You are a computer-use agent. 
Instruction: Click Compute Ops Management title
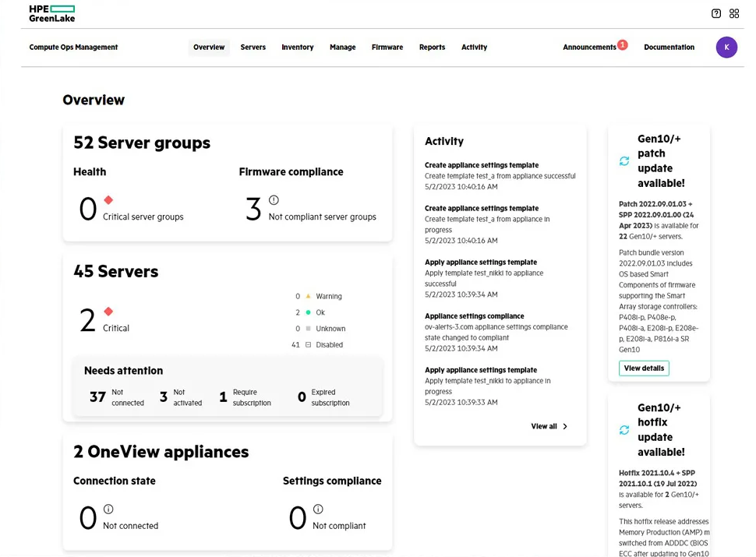(73, 48)
